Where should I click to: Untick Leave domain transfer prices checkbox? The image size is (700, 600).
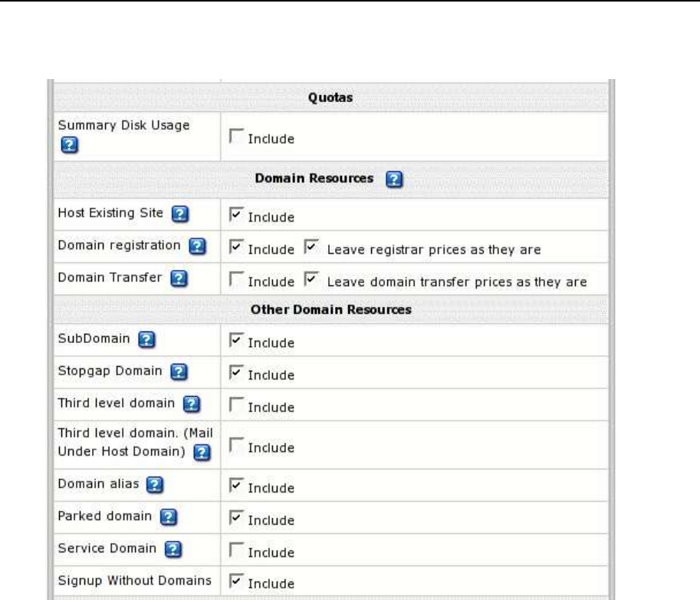[311, 279]
